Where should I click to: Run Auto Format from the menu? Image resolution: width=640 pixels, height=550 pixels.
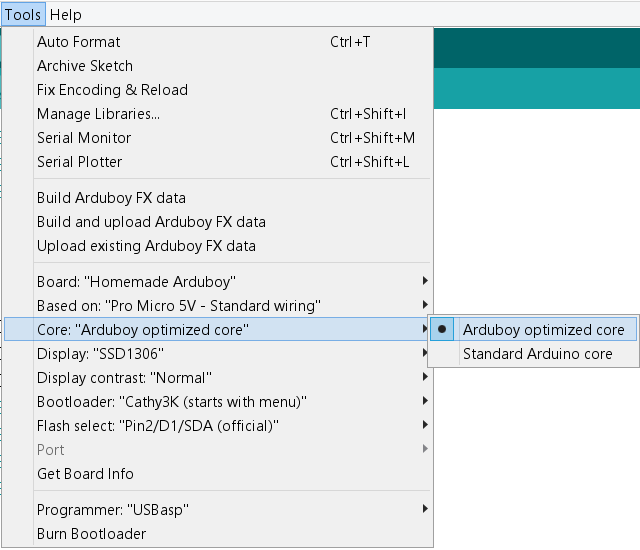[x=78, y=42]
